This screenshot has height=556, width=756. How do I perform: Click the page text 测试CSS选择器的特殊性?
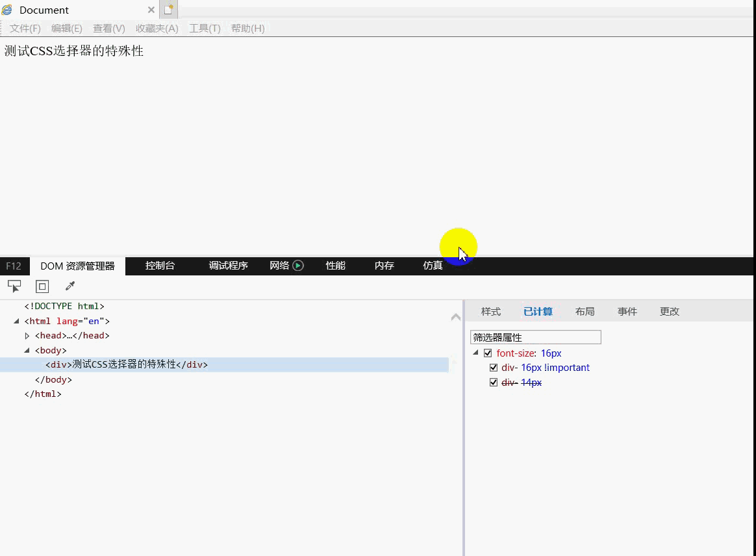pyautogui.click(x=74, y=51)
